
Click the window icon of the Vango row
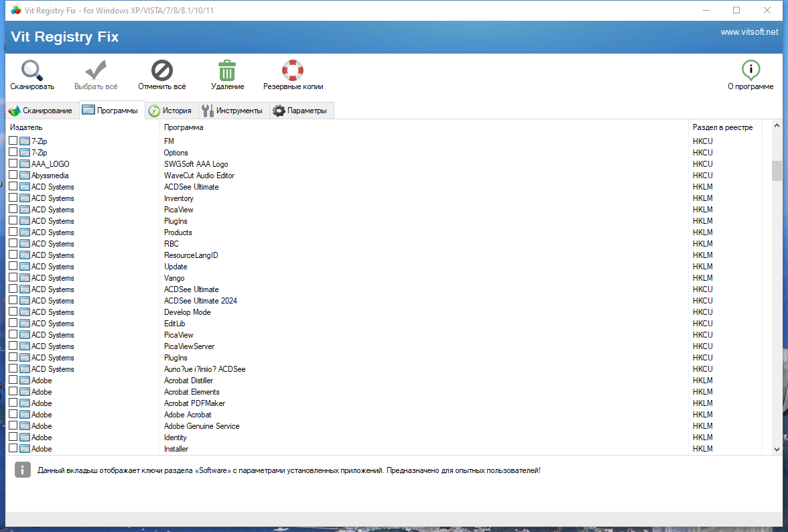25,278
